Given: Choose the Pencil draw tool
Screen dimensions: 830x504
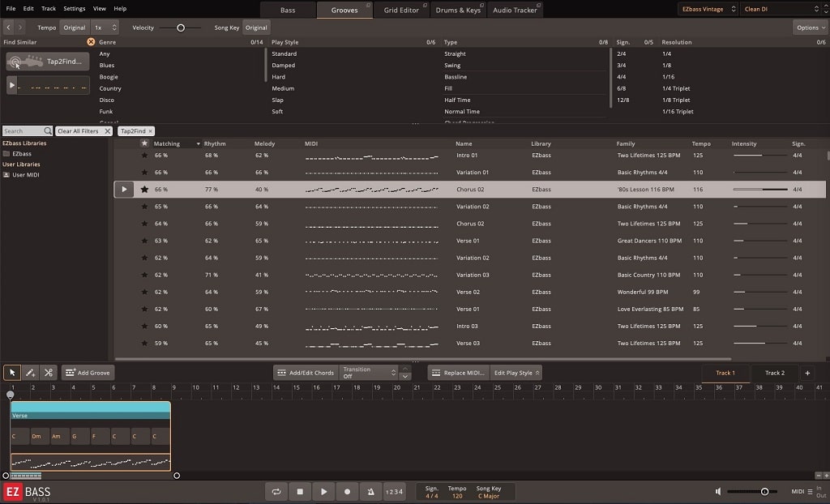Looking at the screenshot, I should point(30,373).
